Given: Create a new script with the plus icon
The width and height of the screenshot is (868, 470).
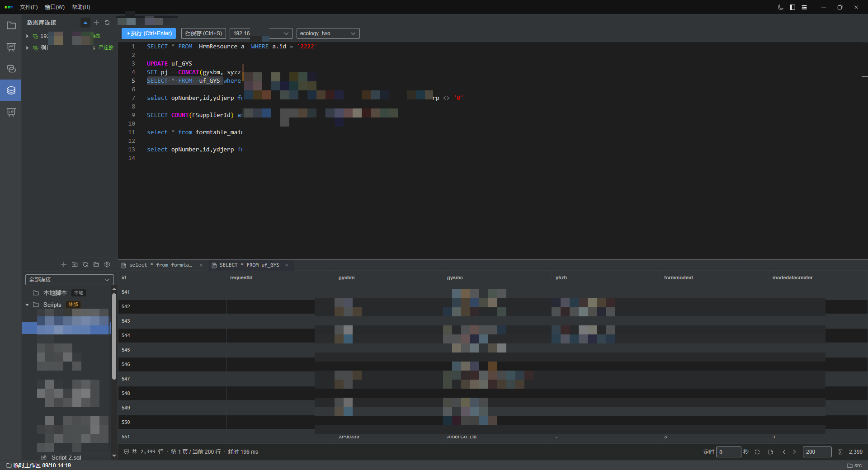Looking at the screenshot, I should pyautogui.click(x=64, y=264).
